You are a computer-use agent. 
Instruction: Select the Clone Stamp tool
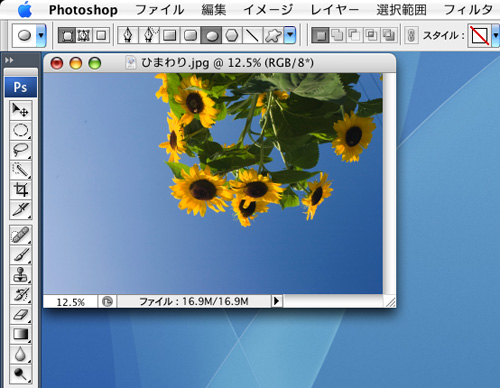21,275
